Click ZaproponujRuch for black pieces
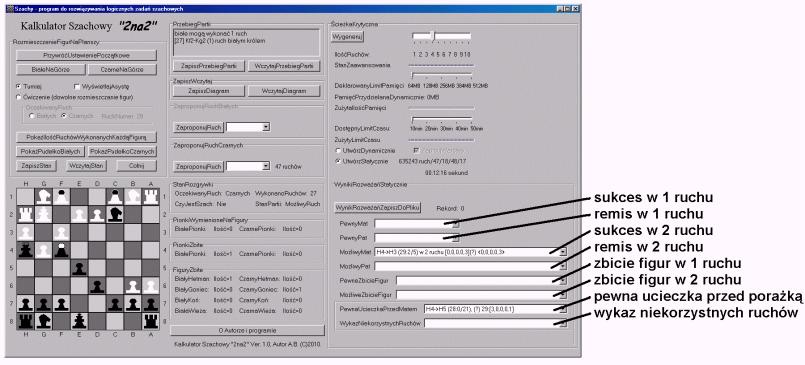The height and width of the screenshot is (365, 805). (198, 167)
